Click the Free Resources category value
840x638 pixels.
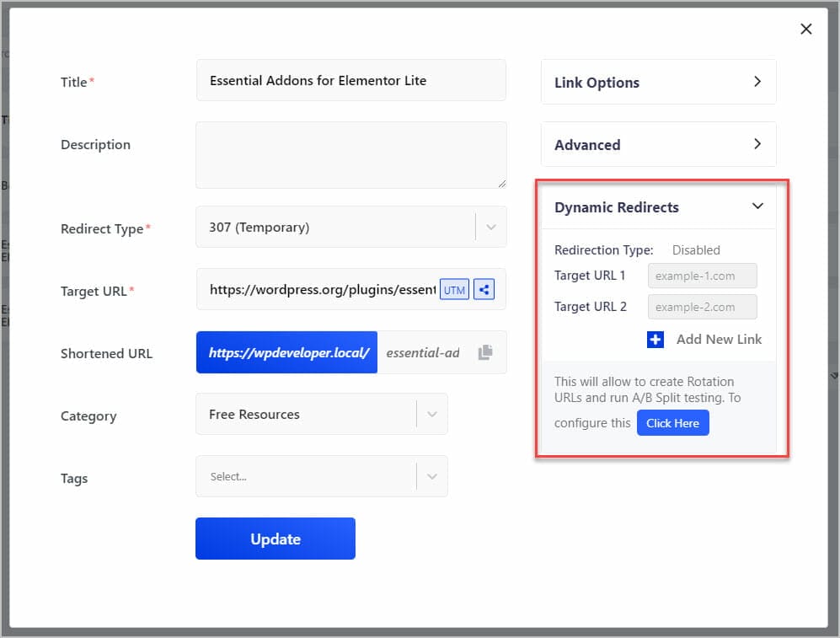(254, 415)
